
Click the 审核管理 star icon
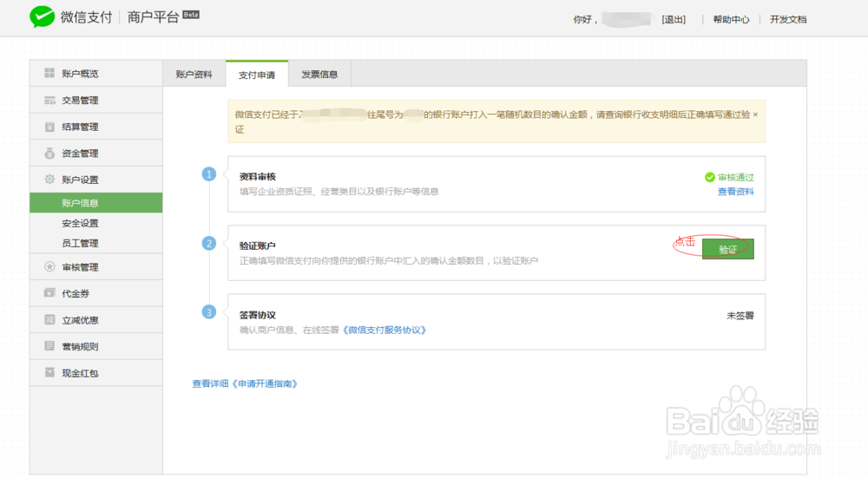pyautogui.click(x=49, y=266)
